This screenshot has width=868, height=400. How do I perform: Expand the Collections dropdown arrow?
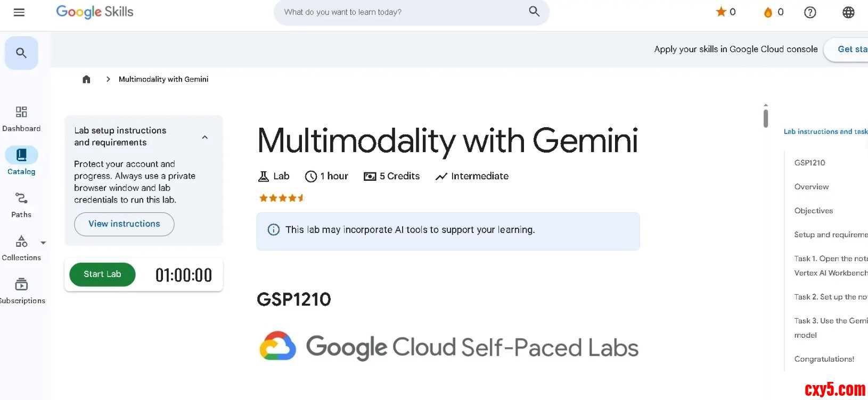[43, 243]
